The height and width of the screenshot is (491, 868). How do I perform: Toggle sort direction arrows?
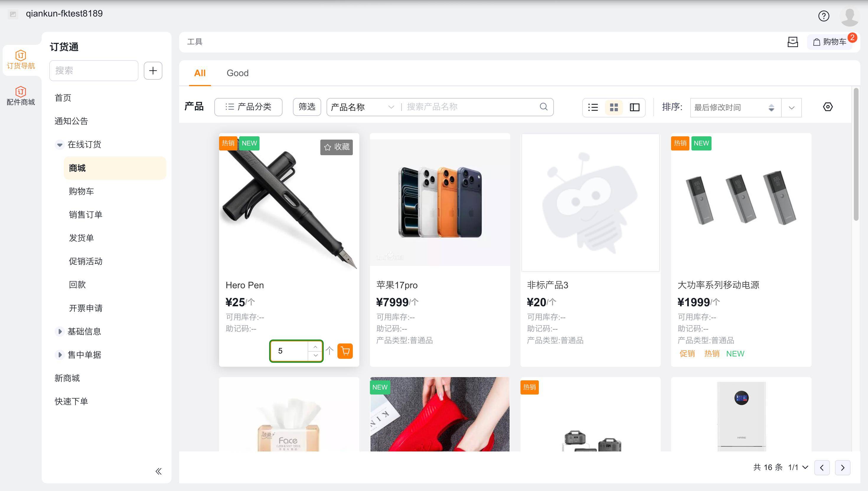coord(771,108)
